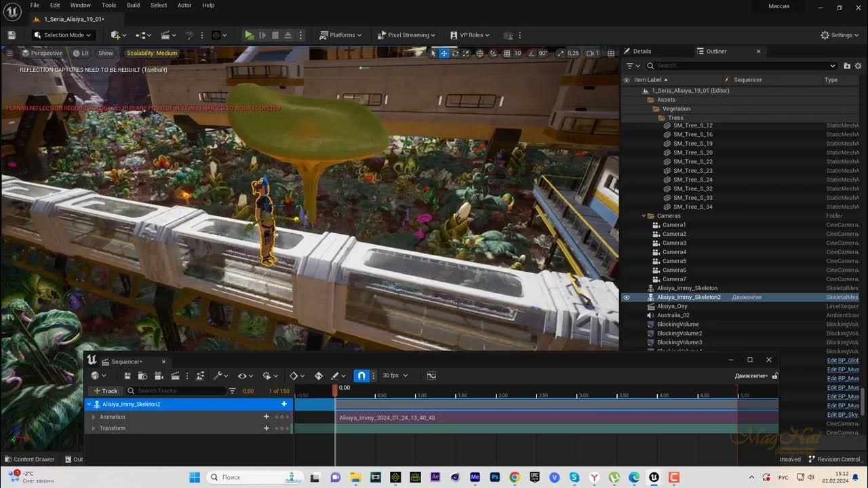The image size is (868, 488).
Task: Click the Save icon in main toolbar
Action: [x=12, y=35]
